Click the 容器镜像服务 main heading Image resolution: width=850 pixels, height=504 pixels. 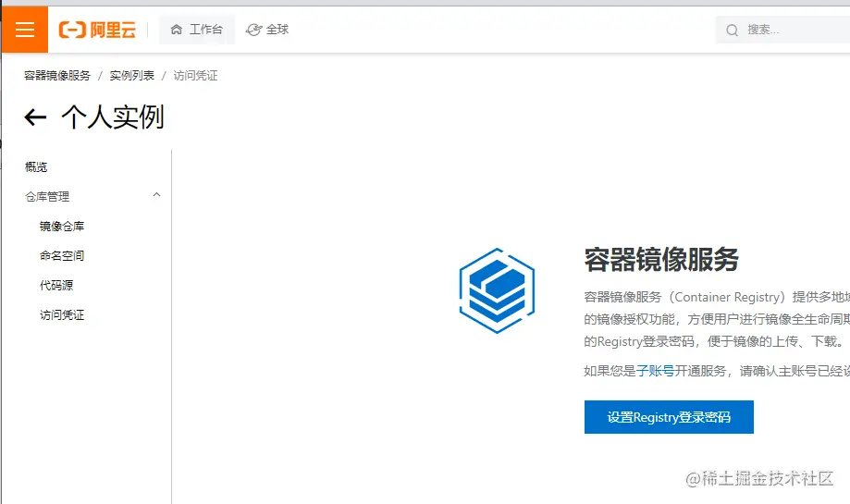pyautogui.click(x=661, y=259)
